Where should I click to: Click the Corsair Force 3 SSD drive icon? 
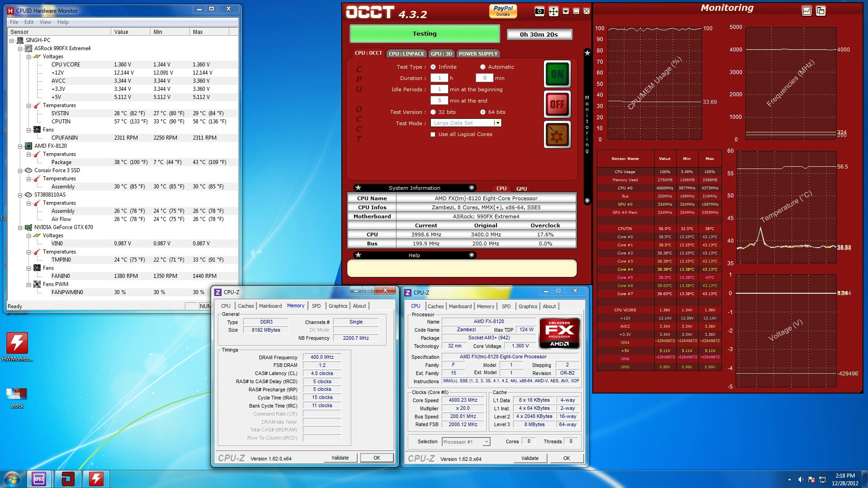pyautogui.click(x=28, y=170)
